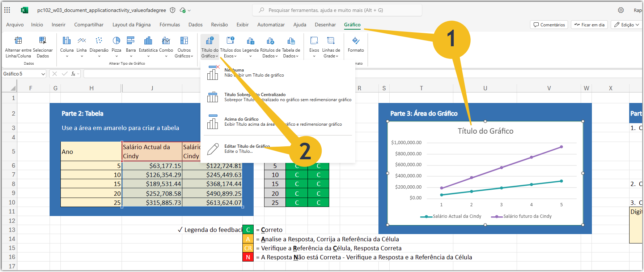
Task: Open Rótulos de Dados dropdown
Action: (270, 47)
